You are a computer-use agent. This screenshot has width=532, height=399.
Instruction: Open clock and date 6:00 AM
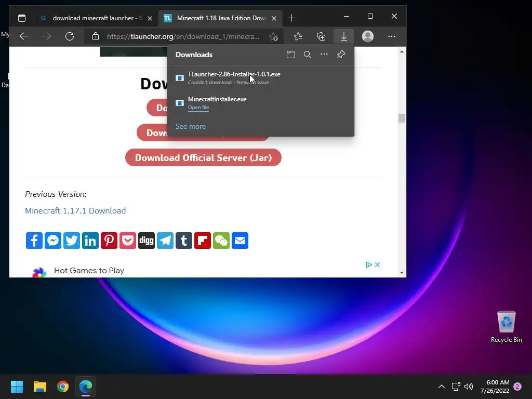click(x=495, y=387)
